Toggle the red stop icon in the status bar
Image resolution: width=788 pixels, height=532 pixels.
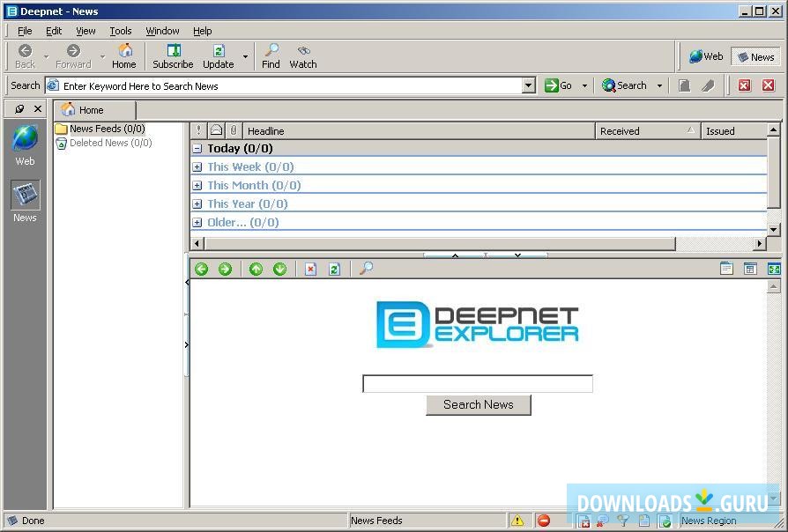pyautogui.click(x=543, y=521)
